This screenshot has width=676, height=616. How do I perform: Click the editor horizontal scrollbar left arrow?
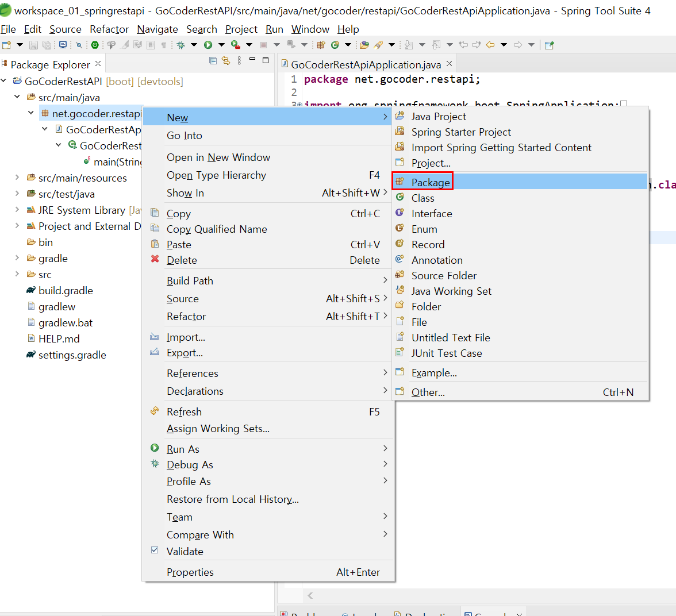310,595
